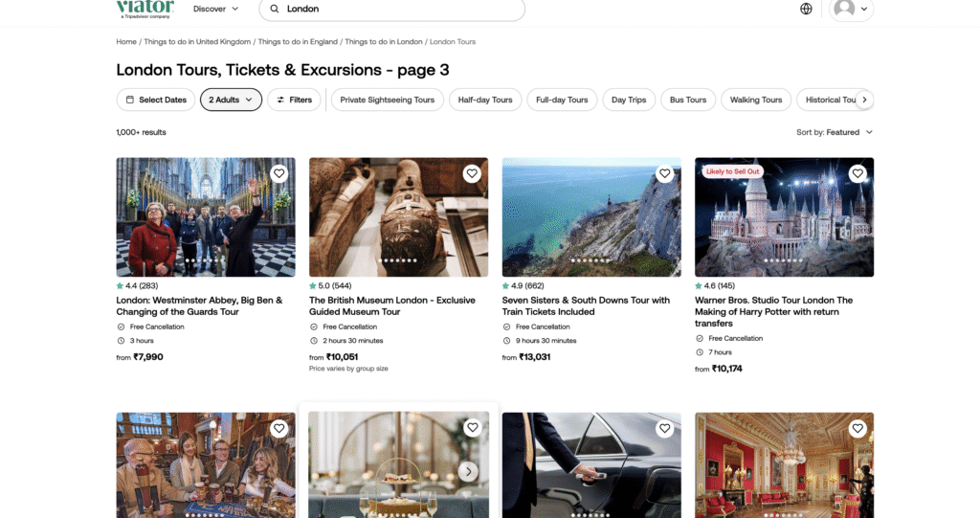The width and height of the screenshot is (980, 518).
Task: Pick dates via Select Dates calendar button
Action: (x=155, y=100)
